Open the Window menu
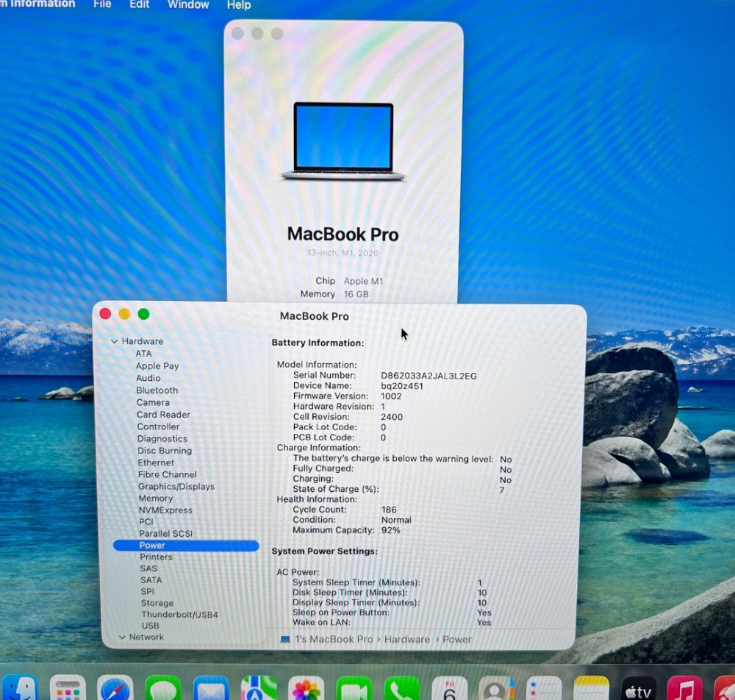The image size is (735, 700). point(187,5)
